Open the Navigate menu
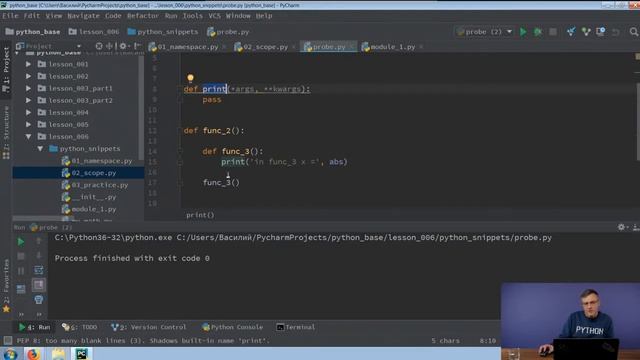This screenshot has height=360, width=640. pyautogui.click(x=83, y=16)
